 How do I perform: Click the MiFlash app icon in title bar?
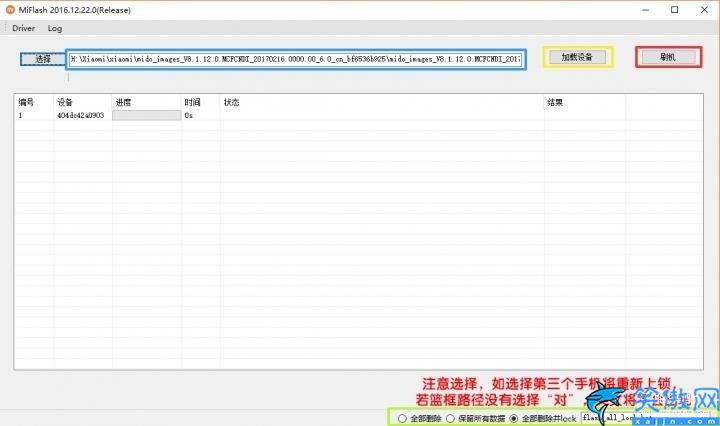point(10,10)
